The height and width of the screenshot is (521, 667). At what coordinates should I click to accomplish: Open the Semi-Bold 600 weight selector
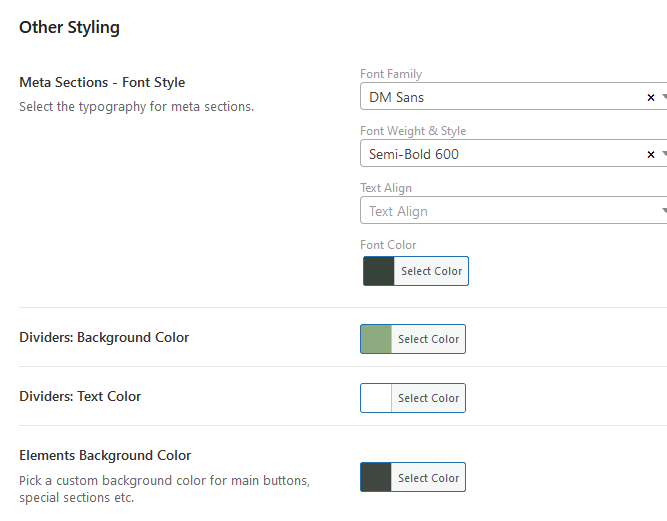coord(500,154)
